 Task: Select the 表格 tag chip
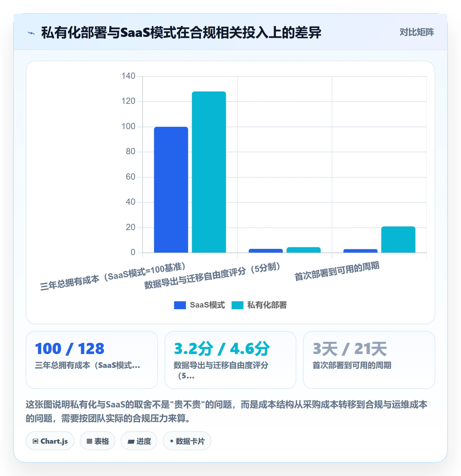(x=97, y=441)
